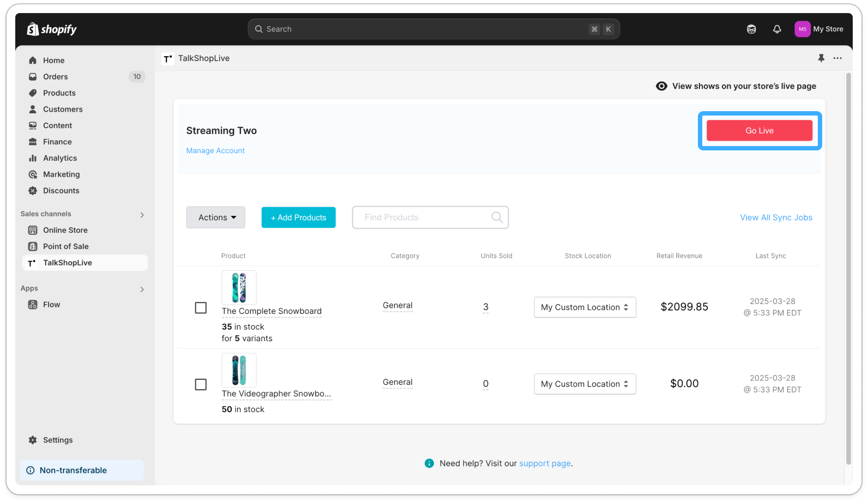Open stock location dropdown for Videographer Snowboard
The width and height of the screenshot is (868, 503).
click(585, 384)
